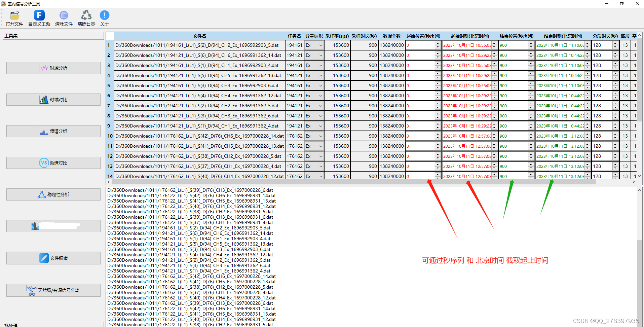Start 稳定性分析 stability analysis
The height and width of the screenshot is (327, 644).
point(53,194)
